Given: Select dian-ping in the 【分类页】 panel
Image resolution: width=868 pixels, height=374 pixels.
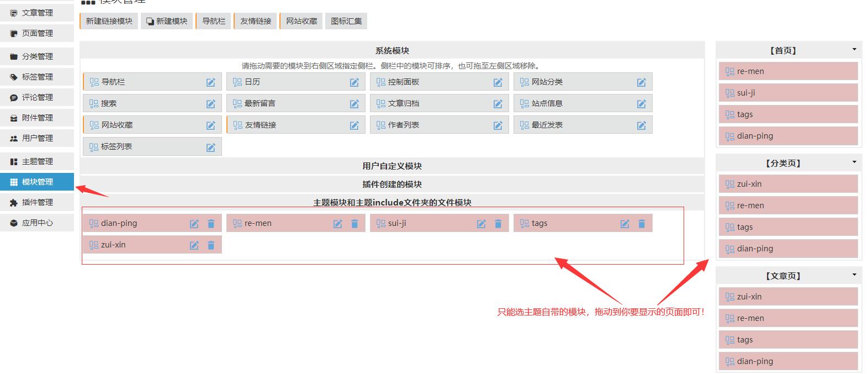Looking at the screenshot, I should (788, 249).
